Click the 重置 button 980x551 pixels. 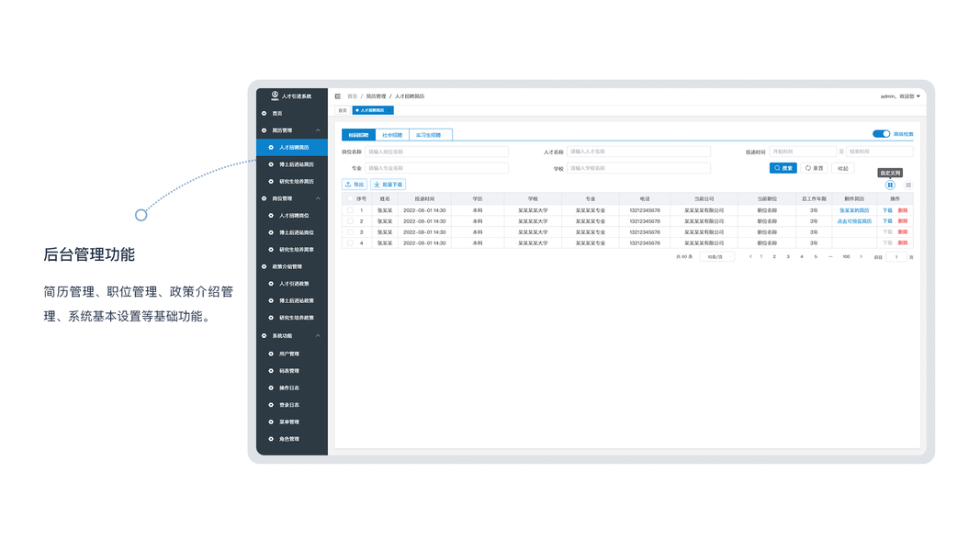(x=815, y=168)
